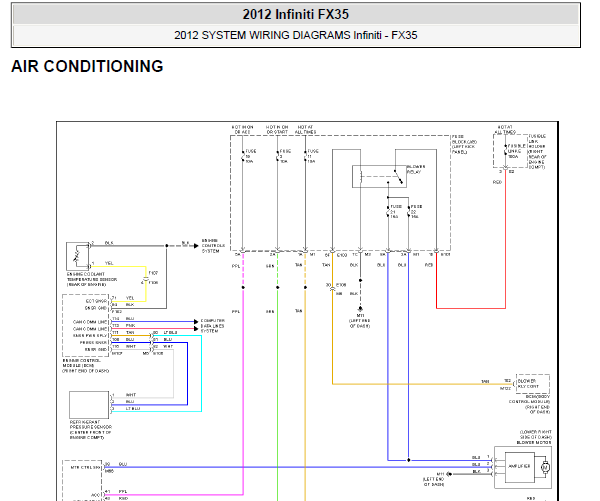The height and width of the screenshot is (501, 600).
Task: Click the 'AMPLIFIER' box in the blower motor
Action: point(520,467)
